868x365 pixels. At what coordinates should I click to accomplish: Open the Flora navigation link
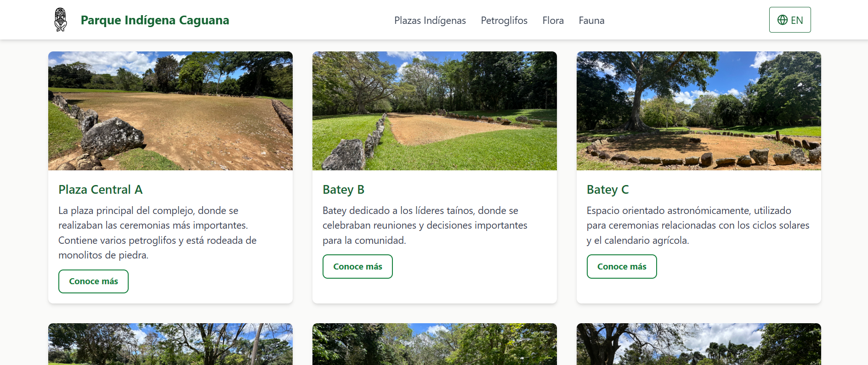pyautogui.click(x=553, y=21)
